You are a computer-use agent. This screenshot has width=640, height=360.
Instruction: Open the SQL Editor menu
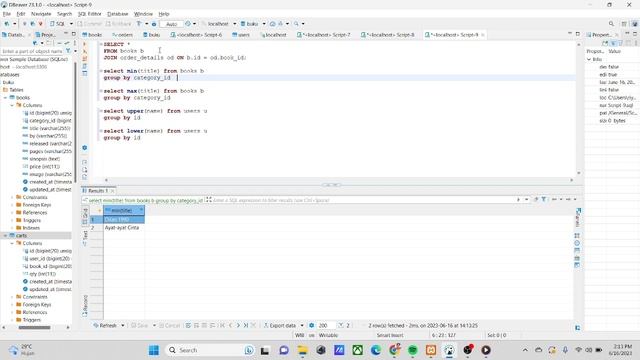click(x=89, y=14)
